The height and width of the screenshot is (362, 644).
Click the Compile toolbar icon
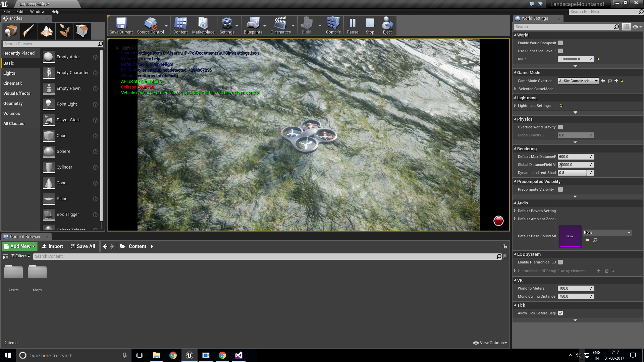click(333, 25)
